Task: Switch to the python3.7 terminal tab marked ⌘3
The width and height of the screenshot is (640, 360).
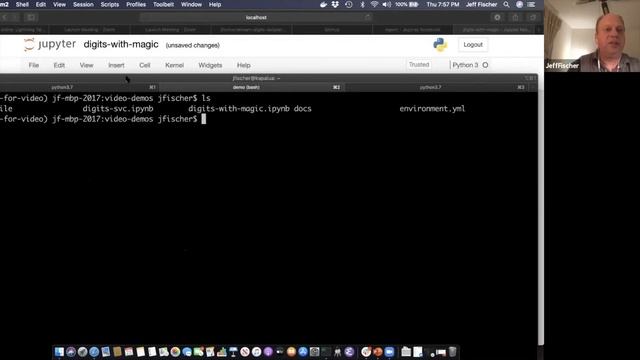Action: click(438, 87)
